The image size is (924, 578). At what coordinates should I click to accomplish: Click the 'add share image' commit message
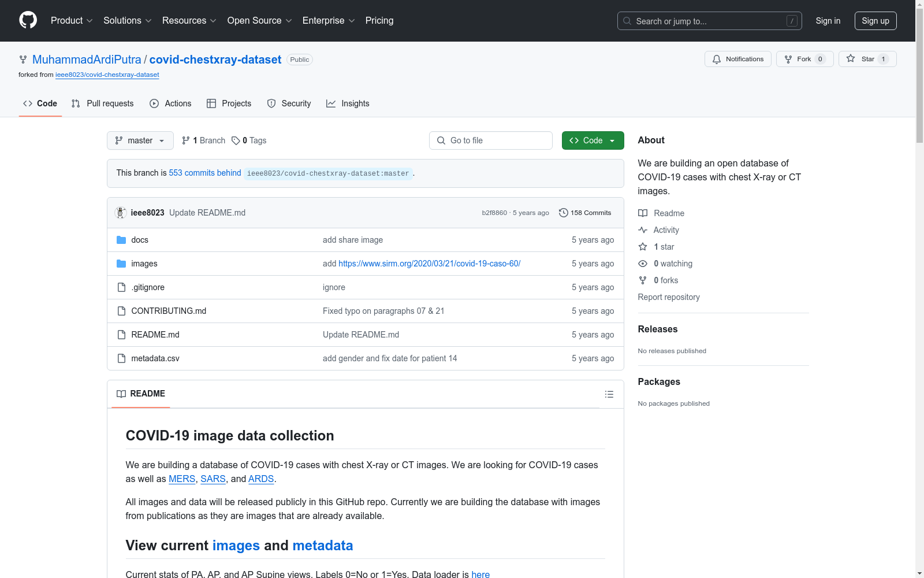[353, 240]
